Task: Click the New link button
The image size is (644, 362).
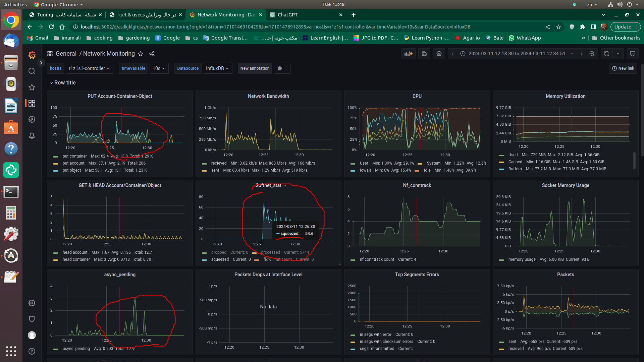Action: 623,68
